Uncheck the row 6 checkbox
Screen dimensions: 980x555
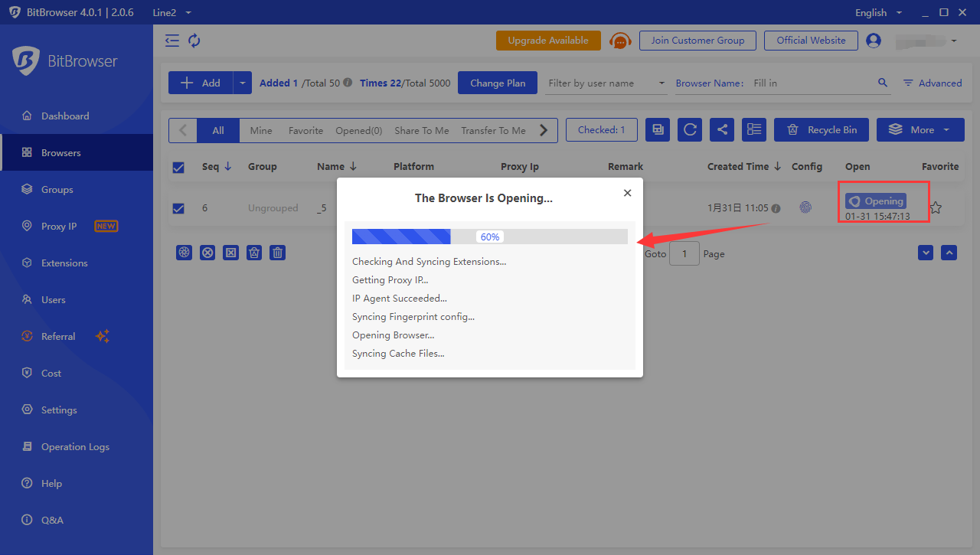(x=178, y=208)
